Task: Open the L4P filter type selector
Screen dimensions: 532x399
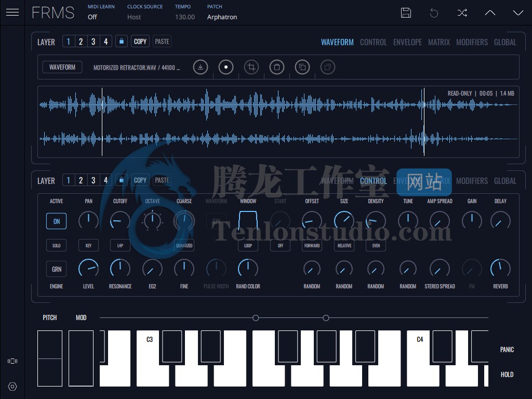Action: tap(120, 245)
